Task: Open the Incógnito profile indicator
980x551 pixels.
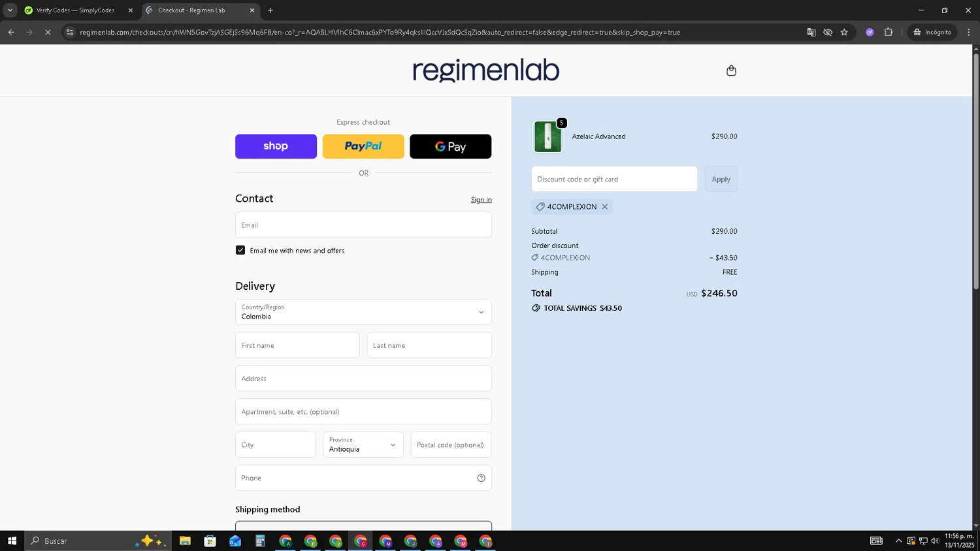Action: click(932, 32)
